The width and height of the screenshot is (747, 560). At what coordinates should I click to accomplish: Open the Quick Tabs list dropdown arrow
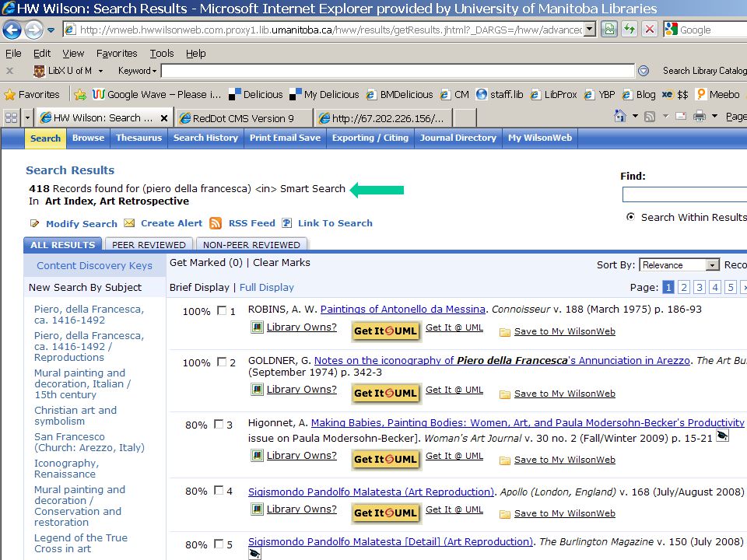point(28,117)
